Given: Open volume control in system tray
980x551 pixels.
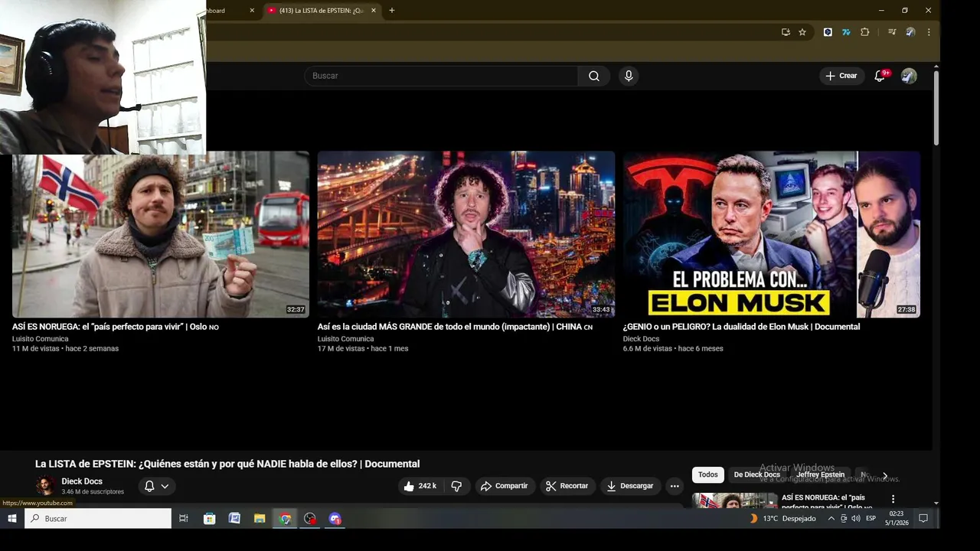Looking at the screenshot, I should tap(855, 518).
